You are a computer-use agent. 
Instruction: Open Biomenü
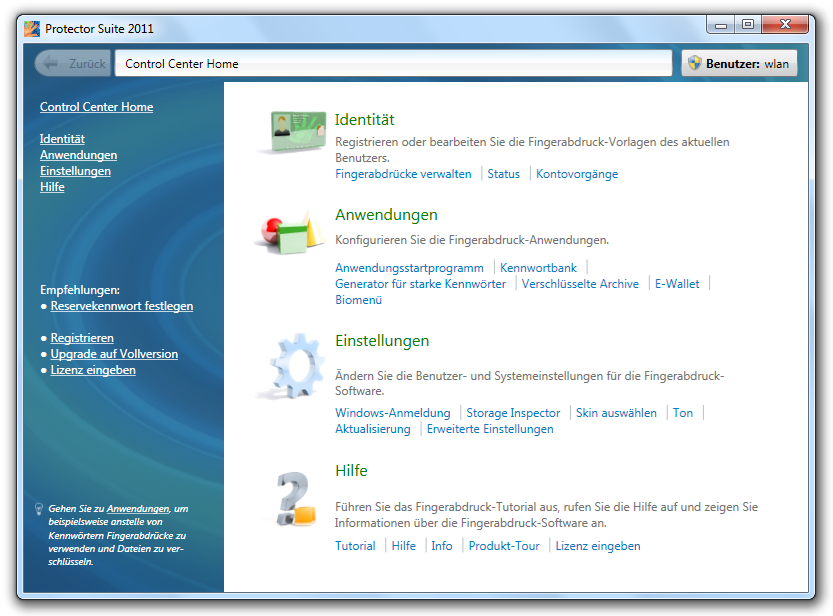coord(359,300)
